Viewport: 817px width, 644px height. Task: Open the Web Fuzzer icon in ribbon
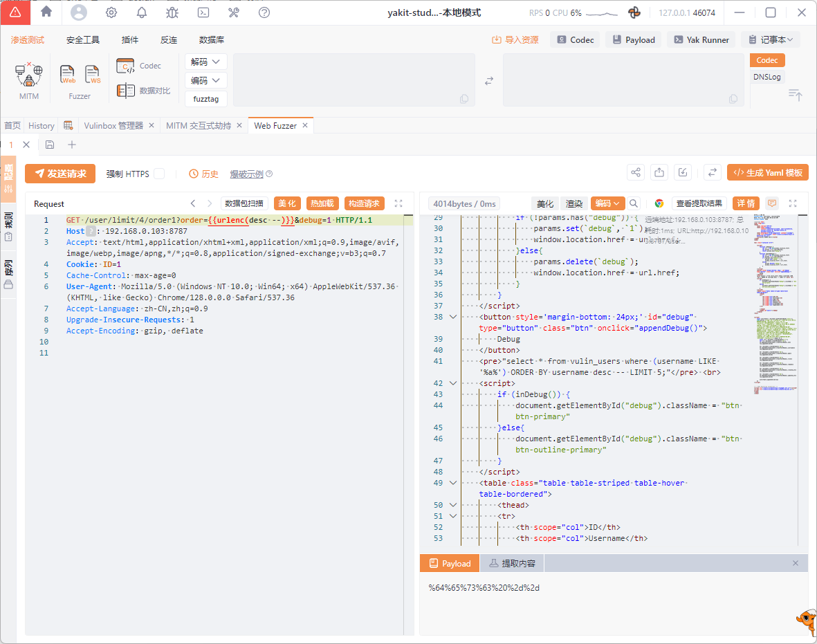tap(68, 74)
